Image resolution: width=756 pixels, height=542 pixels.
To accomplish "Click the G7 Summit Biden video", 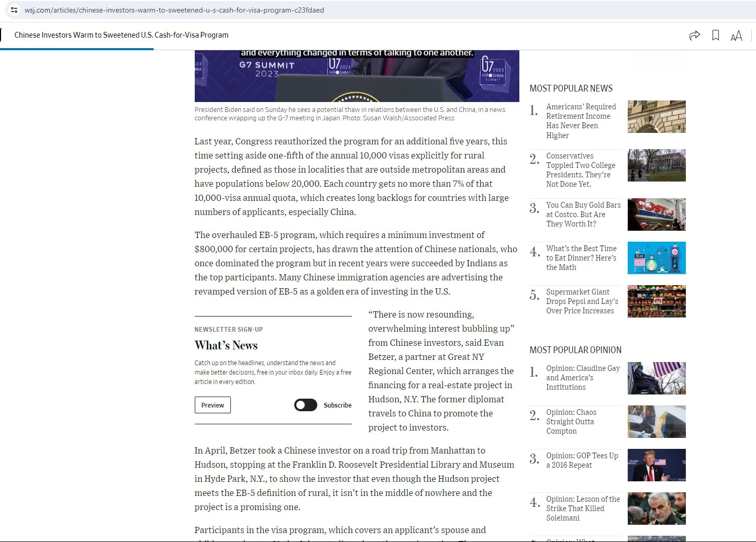I will click(357, 76).
